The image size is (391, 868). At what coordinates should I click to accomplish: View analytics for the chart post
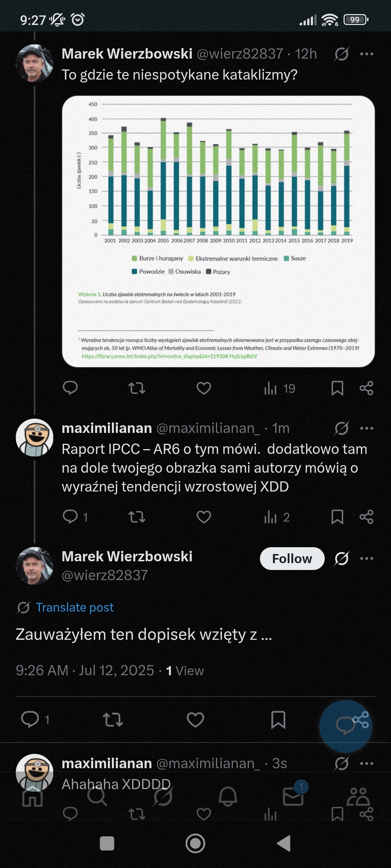279,388
